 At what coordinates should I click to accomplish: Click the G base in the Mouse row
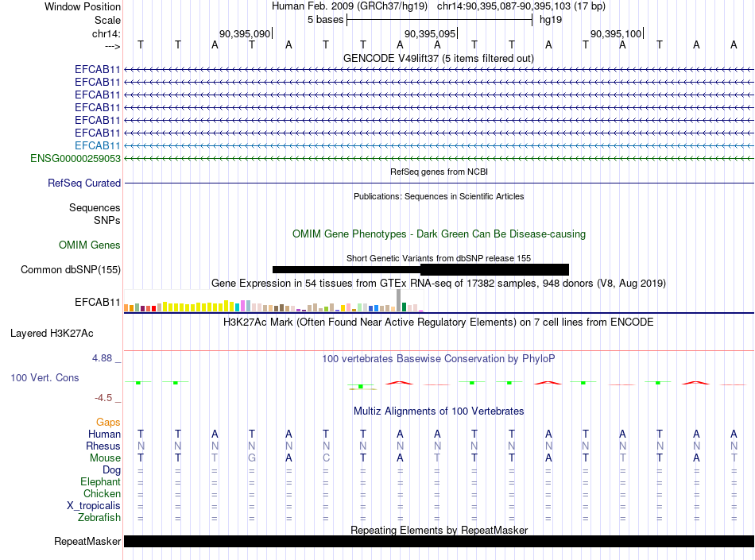252,458
